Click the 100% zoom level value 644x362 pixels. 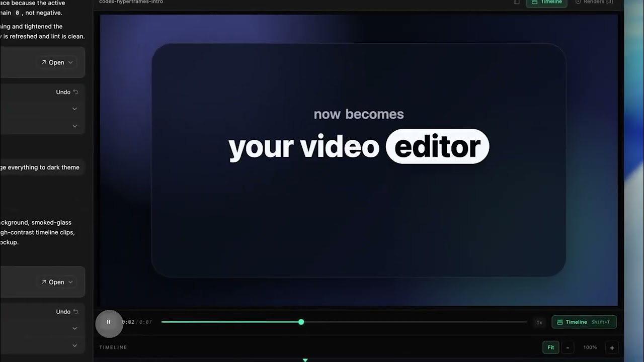pyautogui.click(x=590, y=347)
